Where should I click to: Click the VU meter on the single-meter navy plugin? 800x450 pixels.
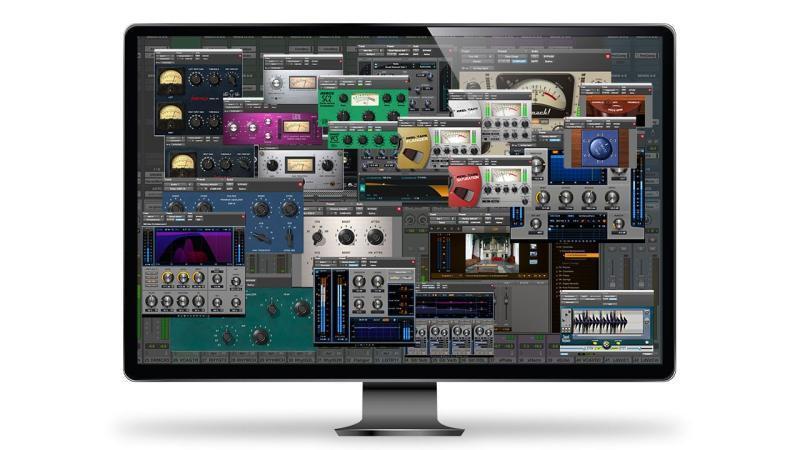tap(183, 163)
